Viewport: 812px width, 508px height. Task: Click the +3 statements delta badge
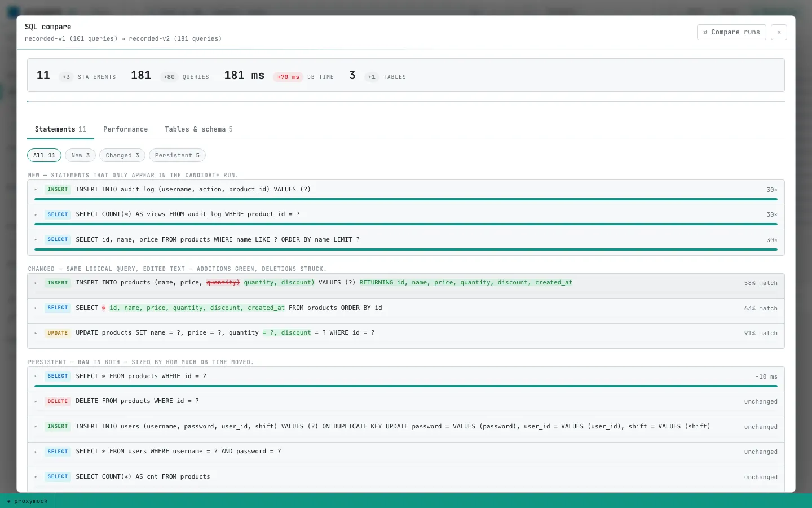point(66,77)
